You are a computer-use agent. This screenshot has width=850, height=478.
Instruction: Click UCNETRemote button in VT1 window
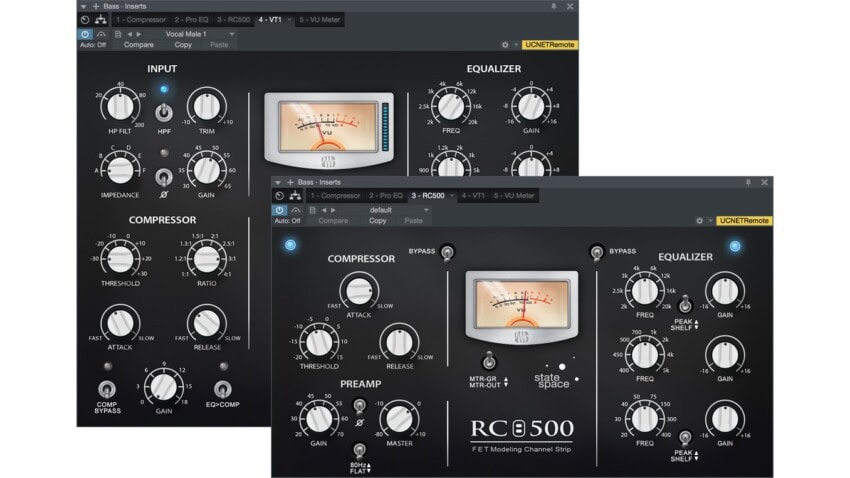tap(550, 45)
